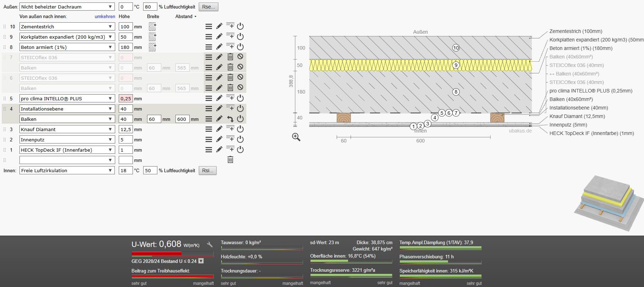Rotate the Balken orientation in Installationsebene row
Image resolution: width=644 pixels, height=287 pixels.
(x=230, y=119)
